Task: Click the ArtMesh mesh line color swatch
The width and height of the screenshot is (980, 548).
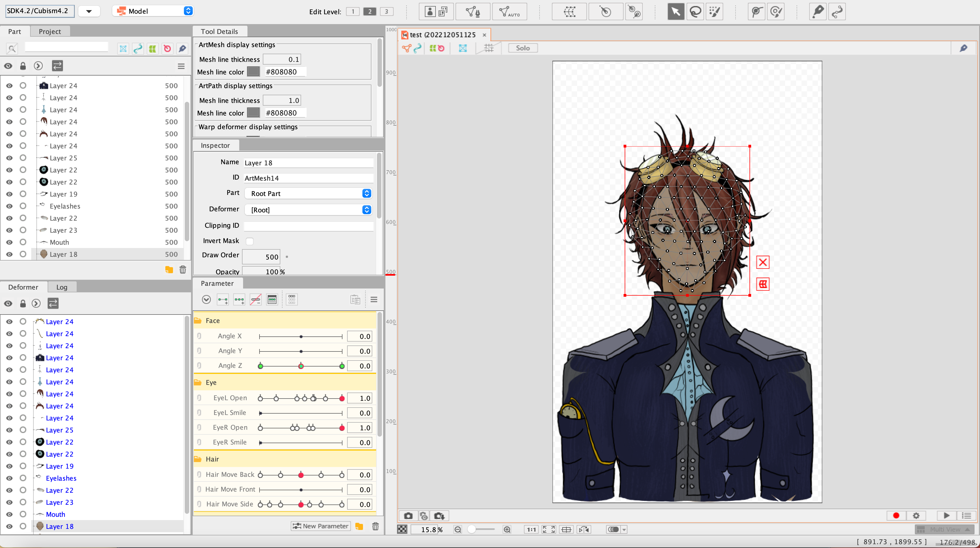Action: click(253, 71)
